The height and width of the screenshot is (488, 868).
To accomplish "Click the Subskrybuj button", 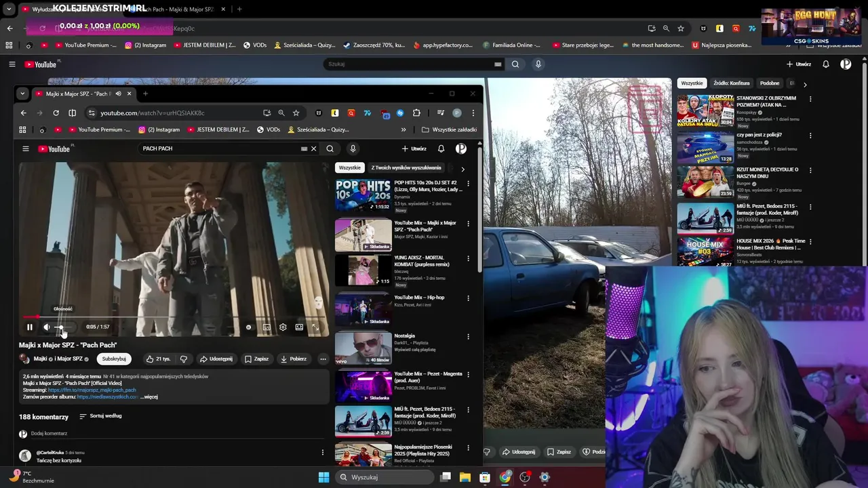I will coord(114,359).
